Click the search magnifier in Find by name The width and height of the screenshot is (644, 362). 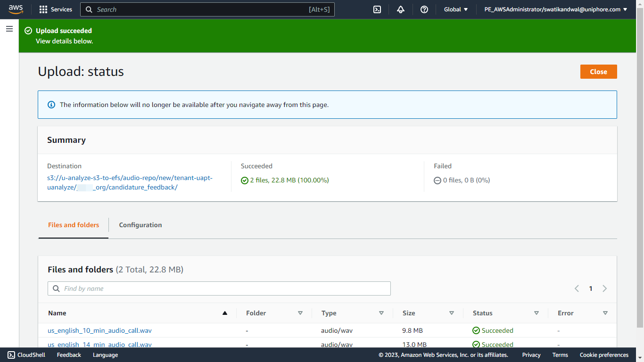(56, 288)
